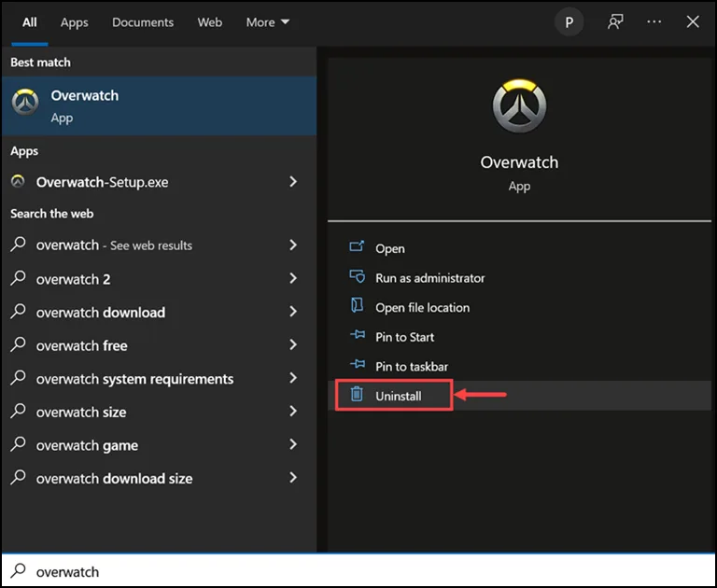Click the Open app icon
The image size is (717, 588).
point(357,246)
